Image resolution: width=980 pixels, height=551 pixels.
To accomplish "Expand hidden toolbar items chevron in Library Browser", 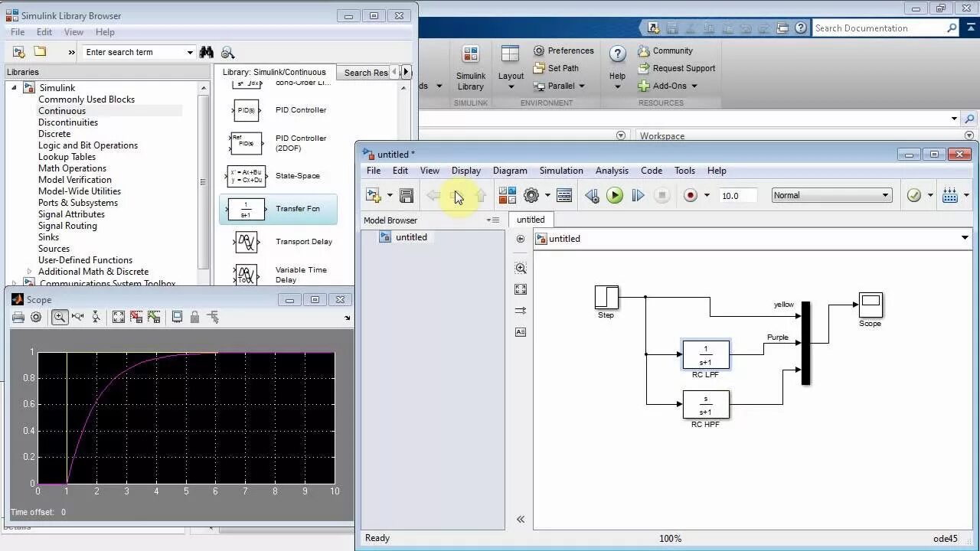I will [x=71, y=52].
